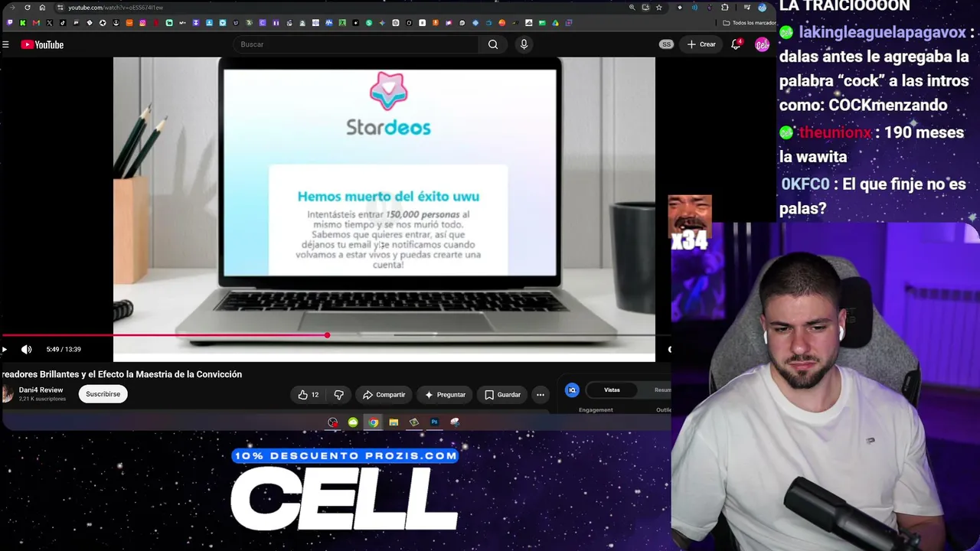Play the paused video
This screenshot has width=980, height=551.
[x=5, y=350]
